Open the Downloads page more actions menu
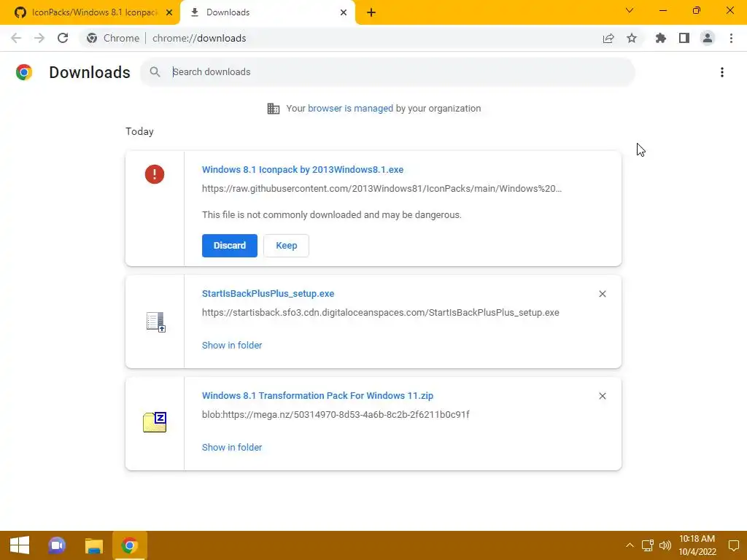 [x=722, y=72]
